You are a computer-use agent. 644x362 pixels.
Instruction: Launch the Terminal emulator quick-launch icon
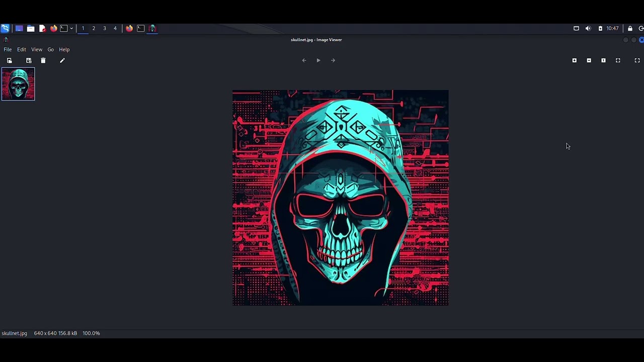coord(64,28)
